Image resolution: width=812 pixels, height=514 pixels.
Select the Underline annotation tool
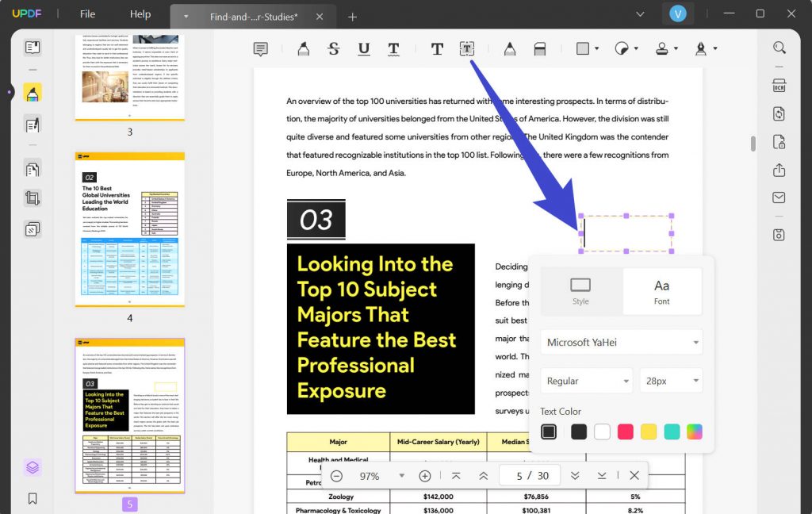coord(363,48)
